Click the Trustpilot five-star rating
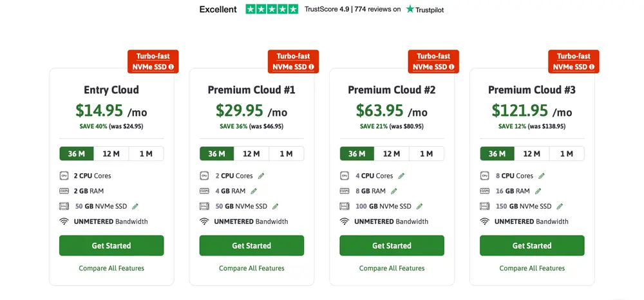Screen dimensions: 644x300 272,9
